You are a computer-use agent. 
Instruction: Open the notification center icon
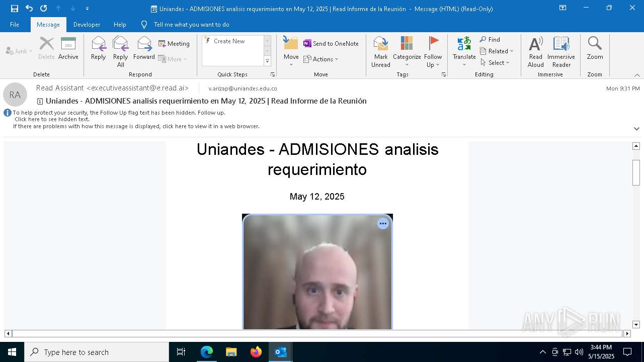627,352
